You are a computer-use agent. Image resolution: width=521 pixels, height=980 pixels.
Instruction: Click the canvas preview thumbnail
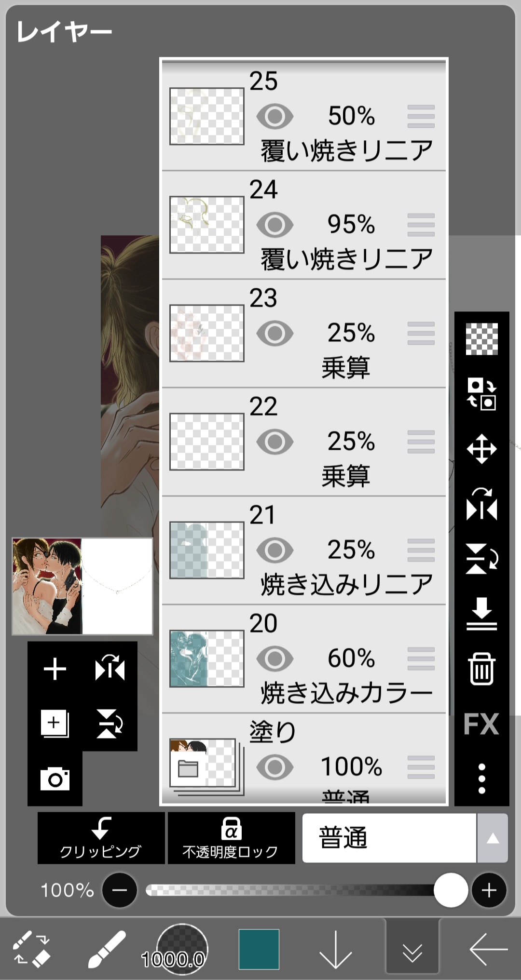82,586
